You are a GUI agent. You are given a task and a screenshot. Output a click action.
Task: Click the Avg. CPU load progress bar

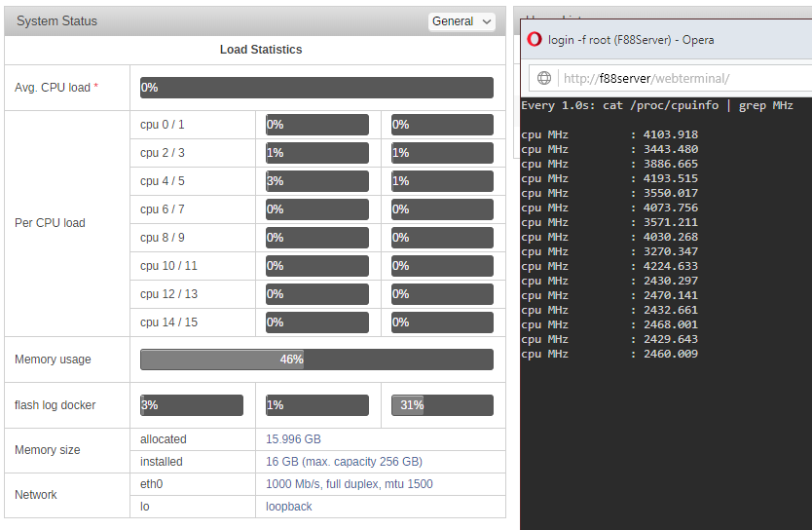(316, 88)
